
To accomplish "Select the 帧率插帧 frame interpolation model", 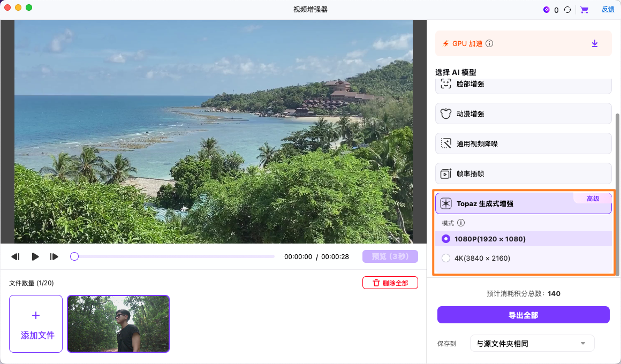I will tap(523, 173).
